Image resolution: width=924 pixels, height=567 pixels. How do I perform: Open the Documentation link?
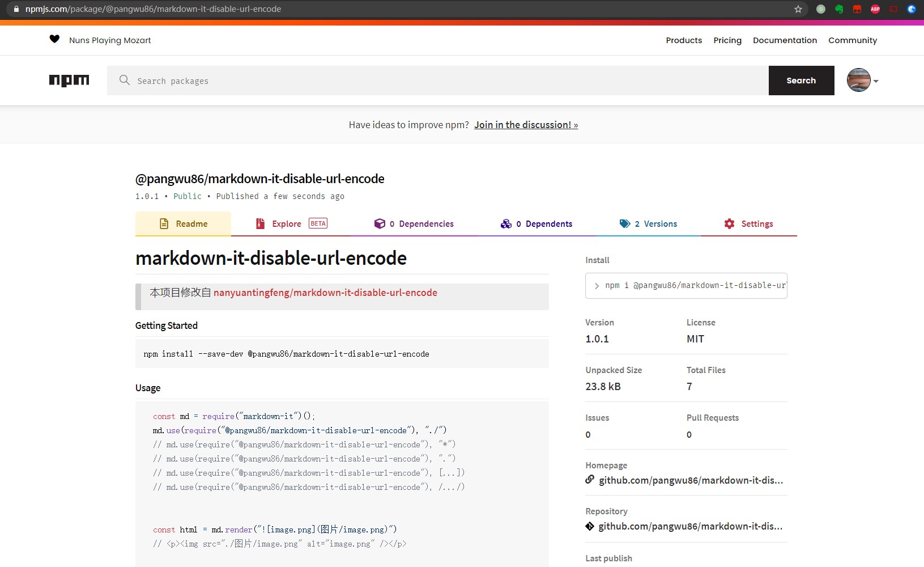785,40
